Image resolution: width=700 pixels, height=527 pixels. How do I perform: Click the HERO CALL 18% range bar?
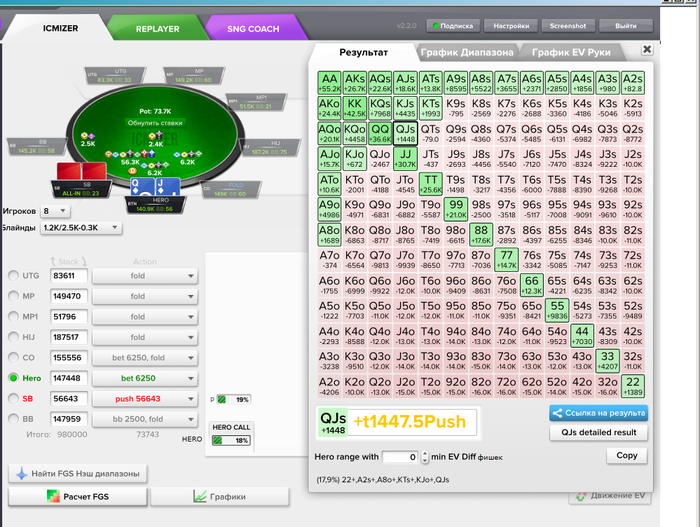click(231, 440)
